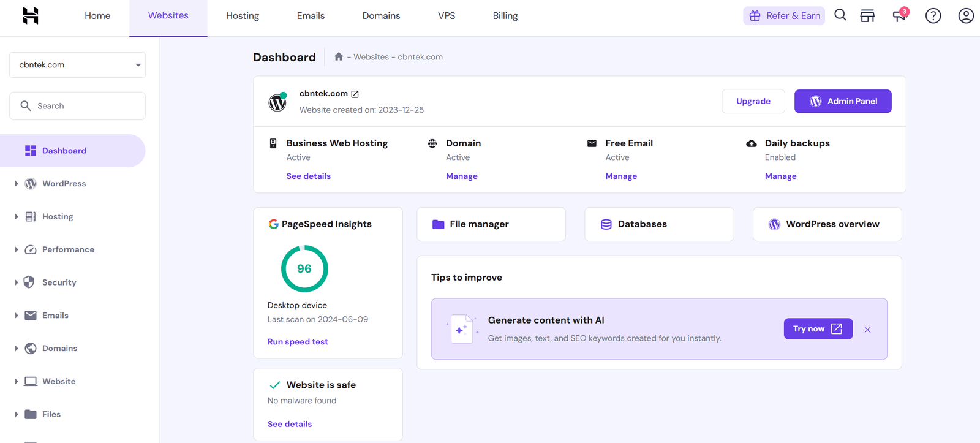Expand the WordPress sidebar section arrow
Viewport: 980px width, 443px height.
coord(17,184)
